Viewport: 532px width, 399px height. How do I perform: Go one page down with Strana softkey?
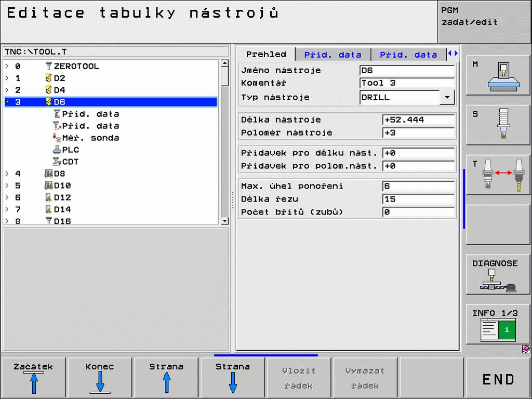point(233,377)
